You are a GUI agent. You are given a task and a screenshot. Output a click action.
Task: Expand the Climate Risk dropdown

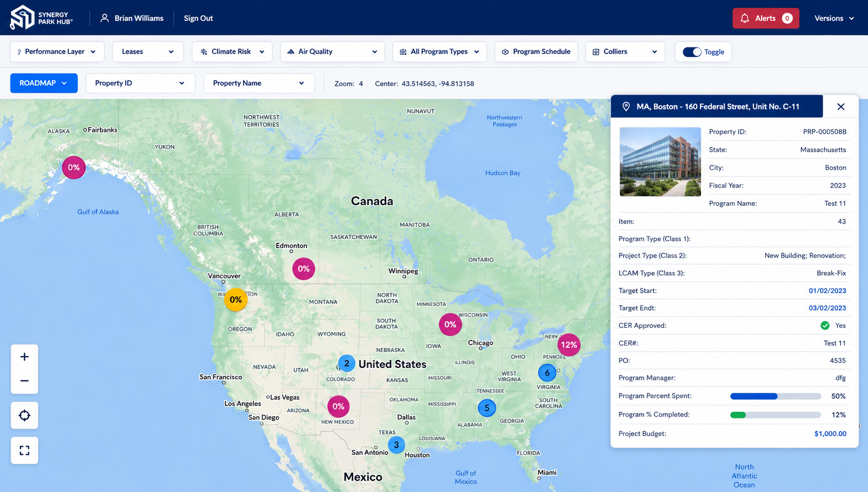(232, 52)
